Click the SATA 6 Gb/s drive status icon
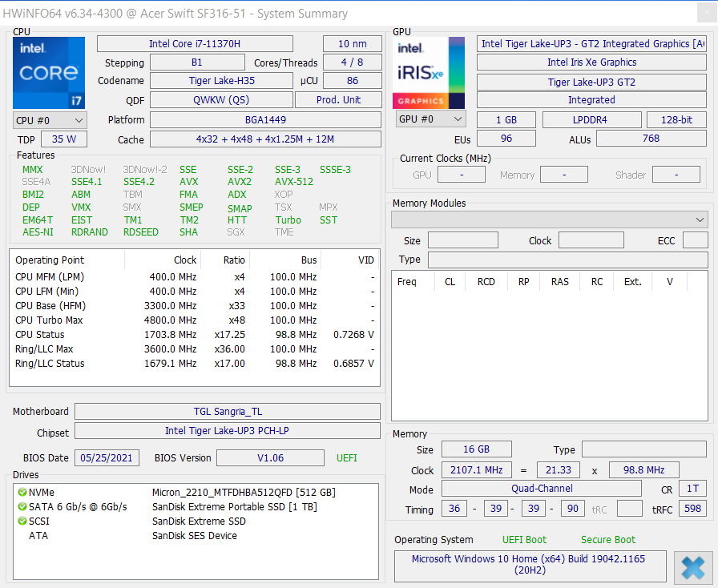 pos(22,507)
